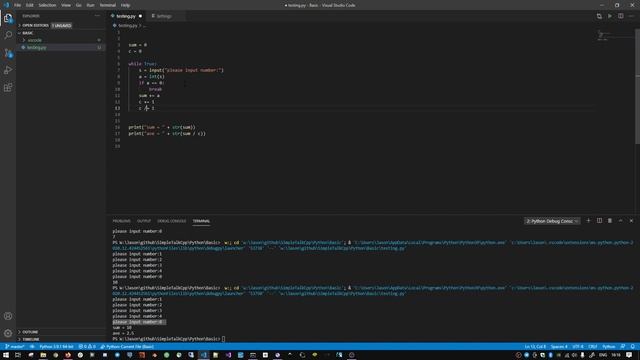Viewport: 640px width, 360px height.
Task: Switch to the Output panel tab
Action: (x=144, y=221)
